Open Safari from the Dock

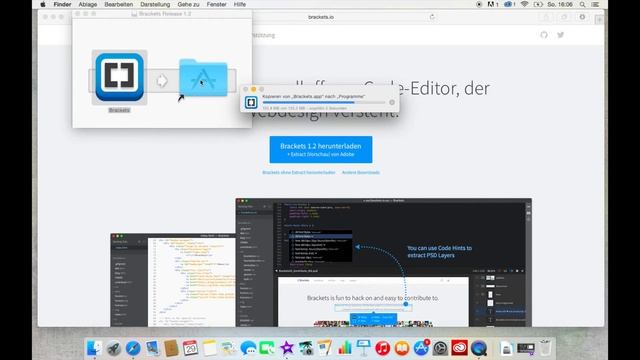[133, 348]
